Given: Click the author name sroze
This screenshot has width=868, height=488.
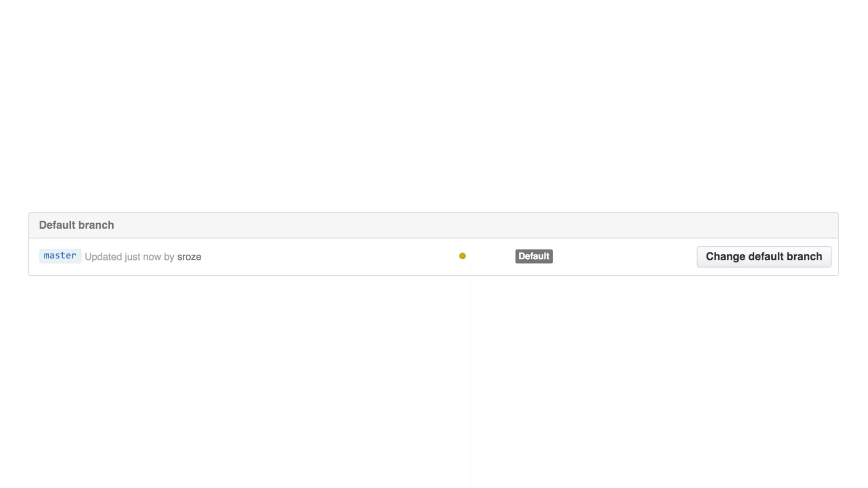Looking at the screenshot, I should [189, 257].
